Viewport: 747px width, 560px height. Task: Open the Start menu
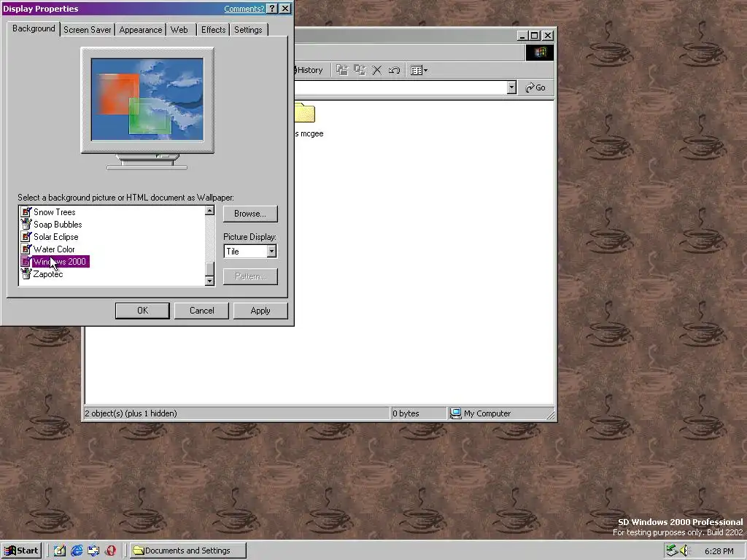point(21,551)
